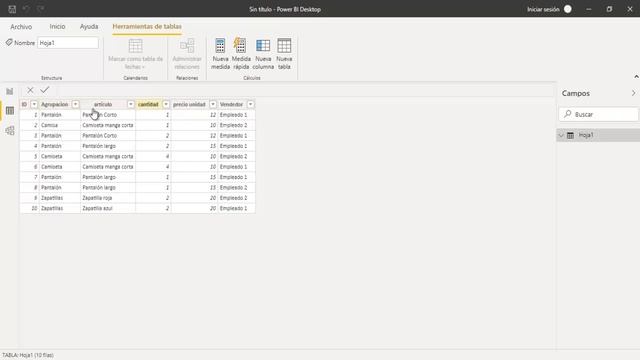Select the cantidad column header

click(148, 104)
